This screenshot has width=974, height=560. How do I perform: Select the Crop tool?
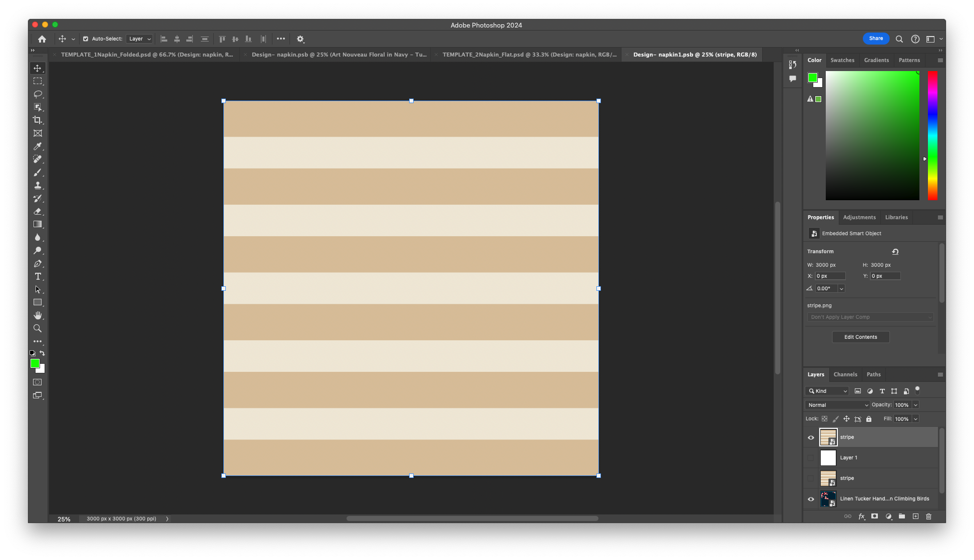click(x=38, y=120)
